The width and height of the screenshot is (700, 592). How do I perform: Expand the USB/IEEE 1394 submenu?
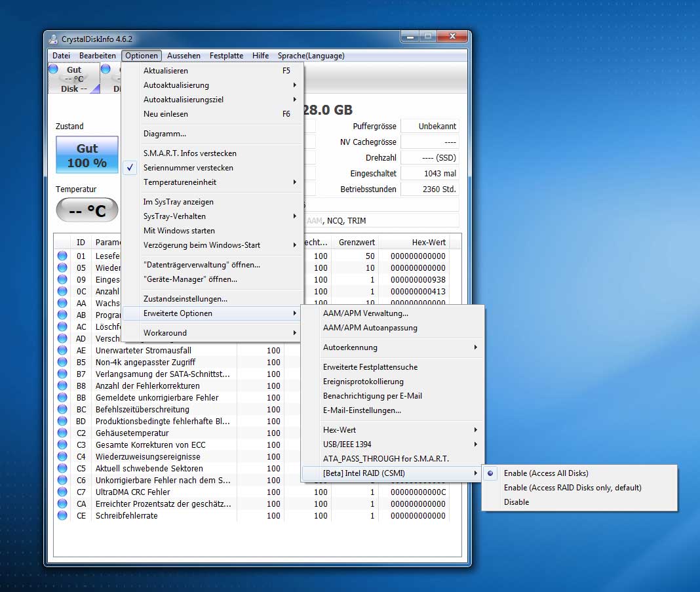[393, 444]
